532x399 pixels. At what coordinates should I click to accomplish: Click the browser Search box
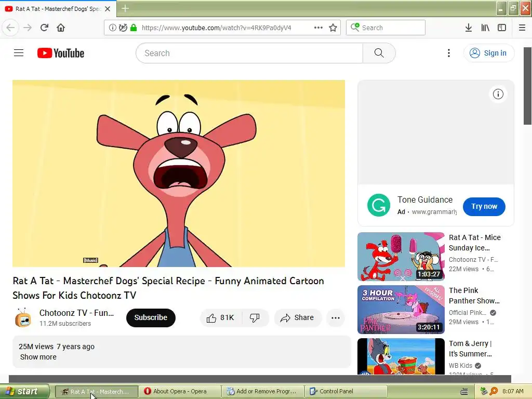pos(385,28)
